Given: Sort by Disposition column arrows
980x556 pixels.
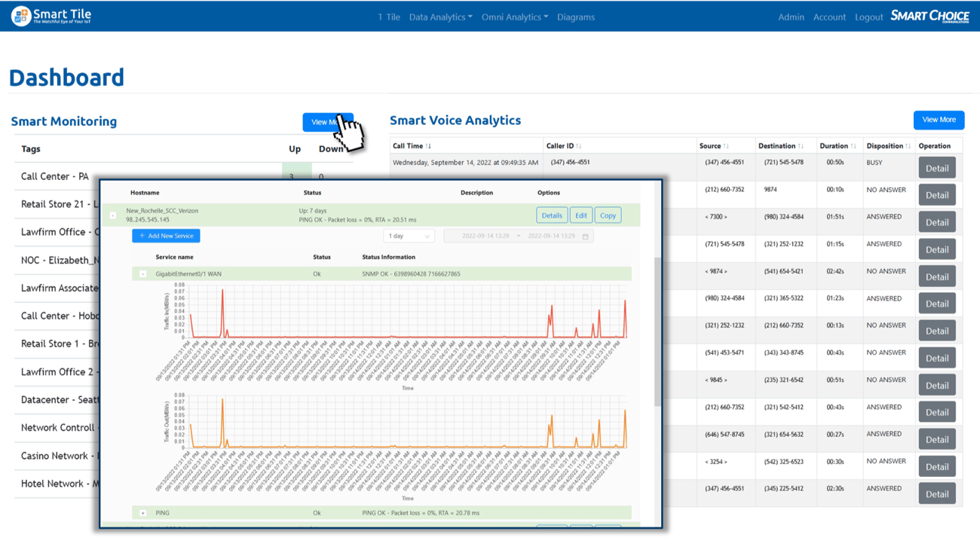Looking at the screenshot, I should [908, 146].
